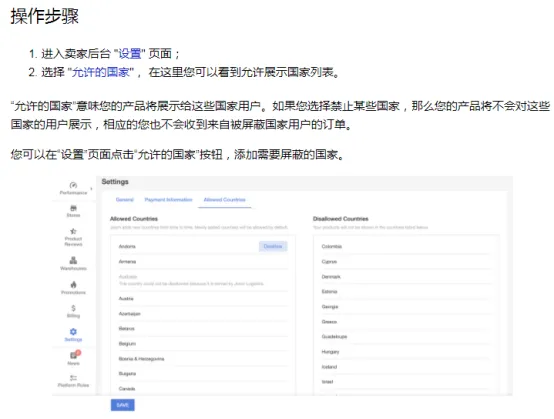Click the blue SAVE button

[x=123, y=405]
